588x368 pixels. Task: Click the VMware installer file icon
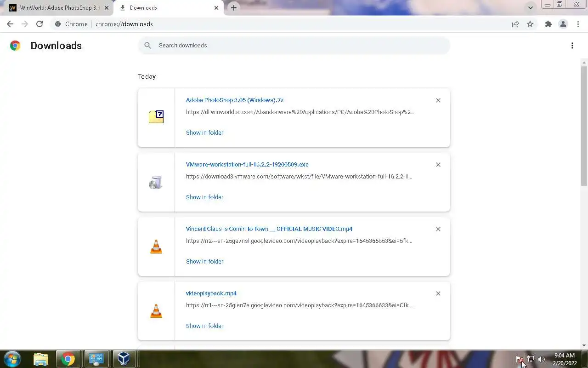[x=156, y=183]
